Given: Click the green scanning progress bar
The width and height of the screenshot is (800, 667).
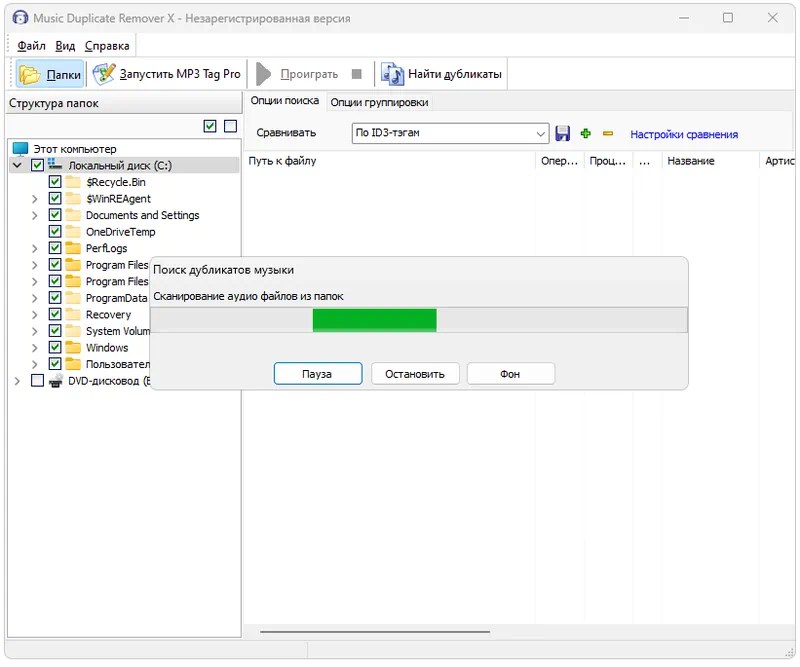Looking at the screenshot, I should pyautogui.click(x=374, y=320).
